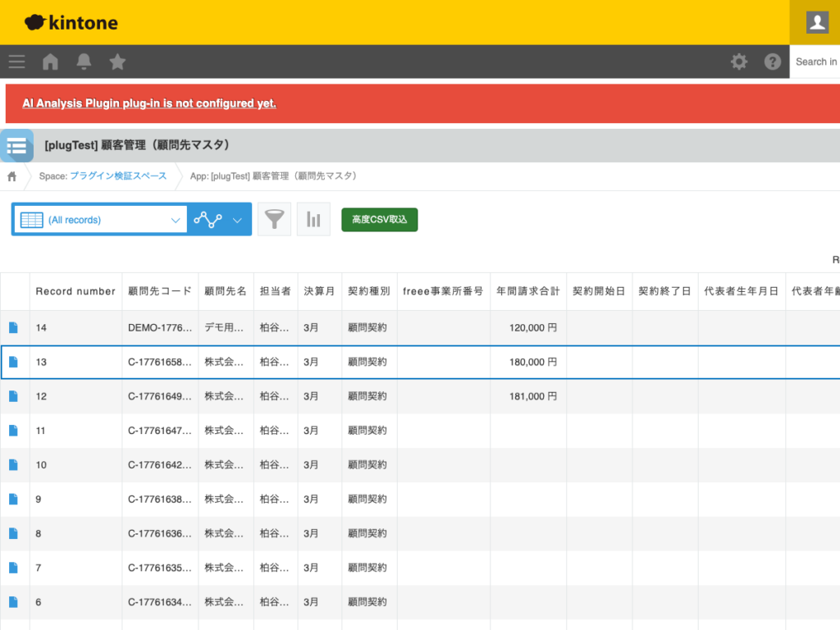Open record details icon for record 14
Viewport: 840px width, 630px height.
pyautogui.click(x=14, y=327)
